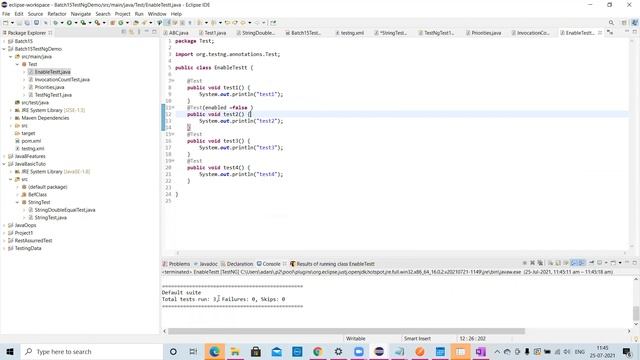
Task: Switch to the Problems tab
Action: pos(176,264)
